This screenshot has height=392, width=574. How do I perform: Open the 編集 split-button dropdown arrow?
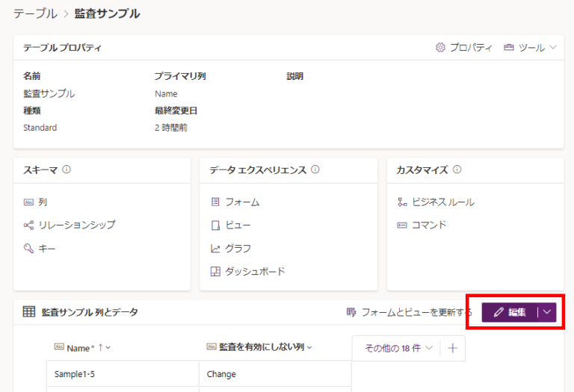(x=548, y=312)
